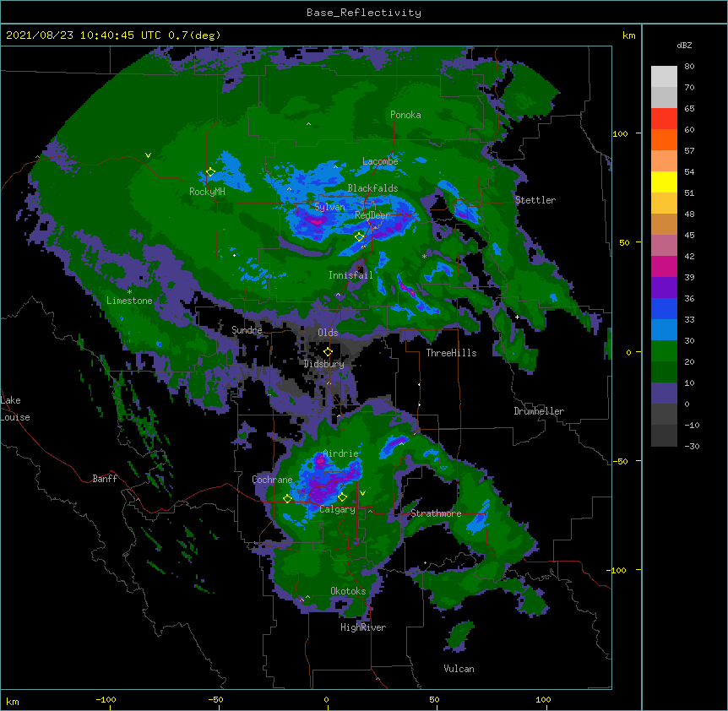Select the light gray top swatch in dBZ scale

pos(664,77)
